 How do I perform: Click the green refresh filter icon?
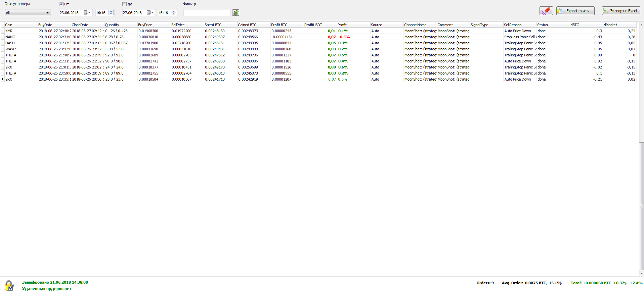(x=236, y=13)
